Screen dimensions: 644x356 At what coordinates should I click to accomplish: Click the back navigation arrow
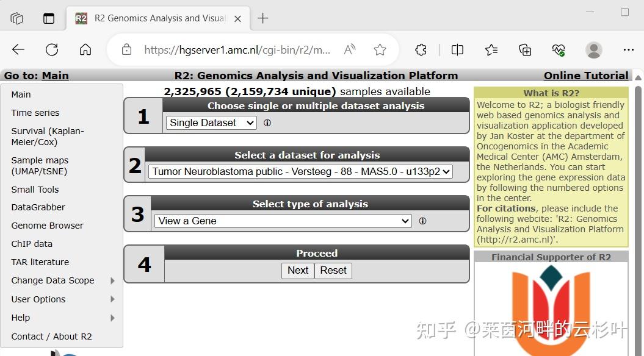tap(18, 49)
